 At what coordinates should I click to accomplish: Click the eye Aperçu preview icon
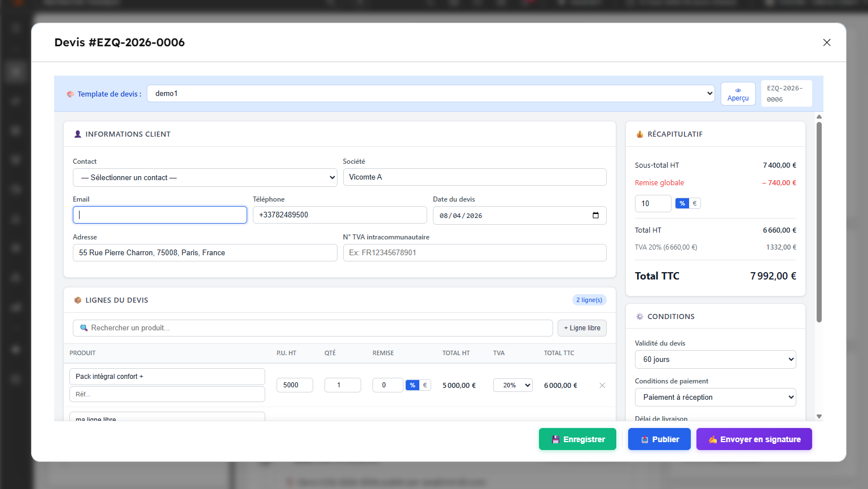tap(738, 90)
